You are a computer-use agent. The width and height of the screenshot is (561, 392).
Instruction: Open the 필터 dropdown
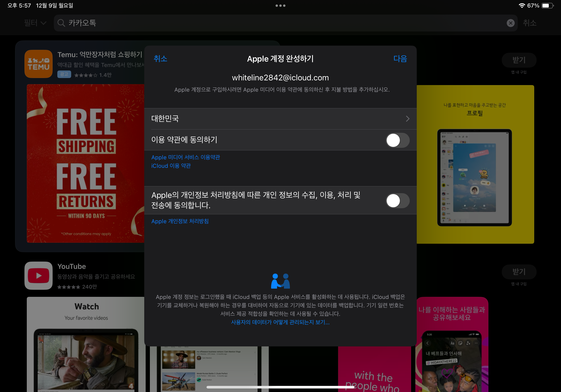35,23
